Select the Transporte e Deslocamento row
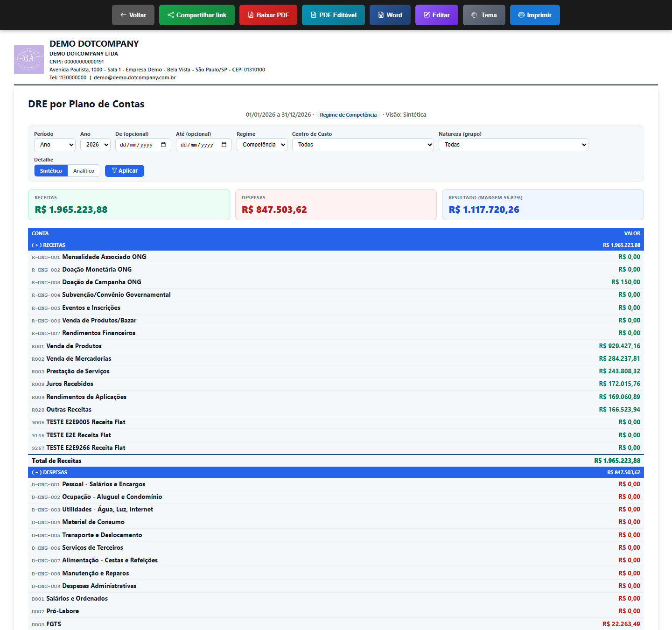 pyautogui.click(x=336, y=535)
